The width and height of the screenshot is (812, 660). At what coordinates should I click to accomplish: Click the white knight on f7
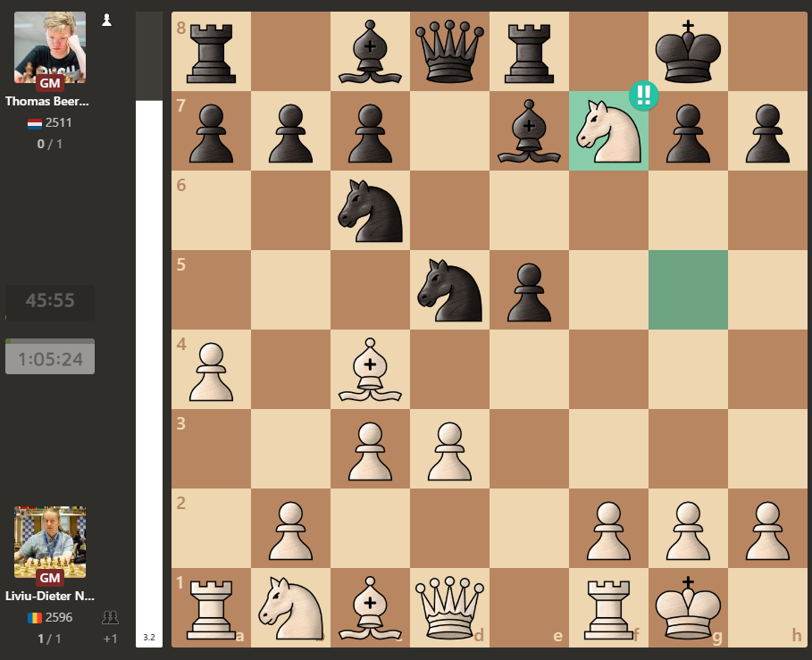608,130
